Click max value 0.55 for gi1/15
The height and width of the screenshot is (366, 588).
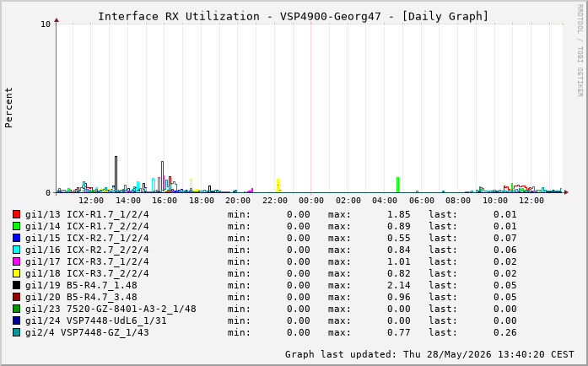click(x=399, y=238)
